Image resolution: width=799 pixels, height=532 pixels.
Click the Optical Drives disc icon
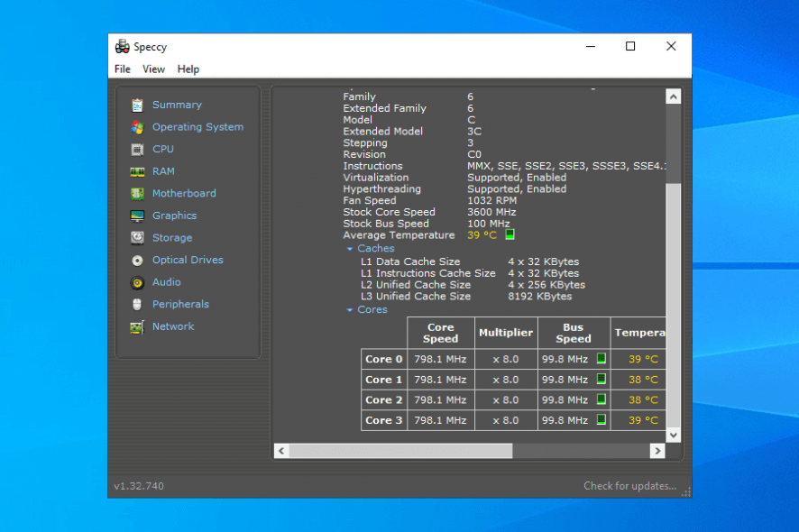(137, 261)
